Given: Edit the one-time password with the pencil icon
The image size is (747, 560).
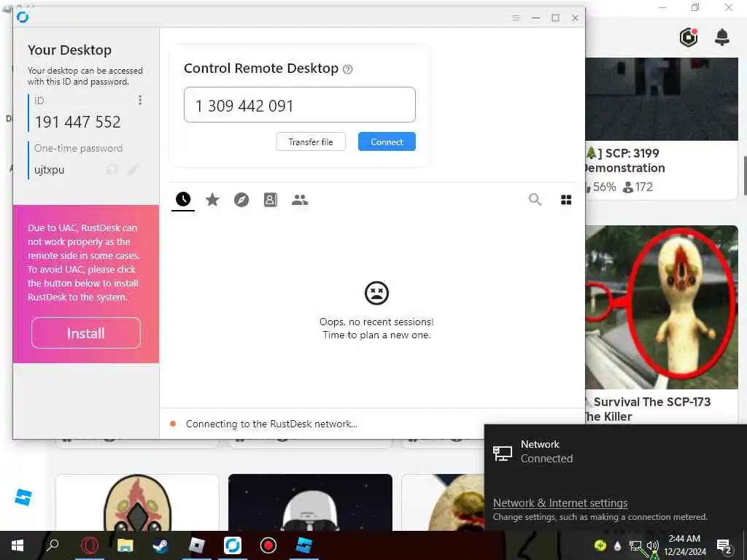Looking at the screenshot, I should (x=133, y=169).
